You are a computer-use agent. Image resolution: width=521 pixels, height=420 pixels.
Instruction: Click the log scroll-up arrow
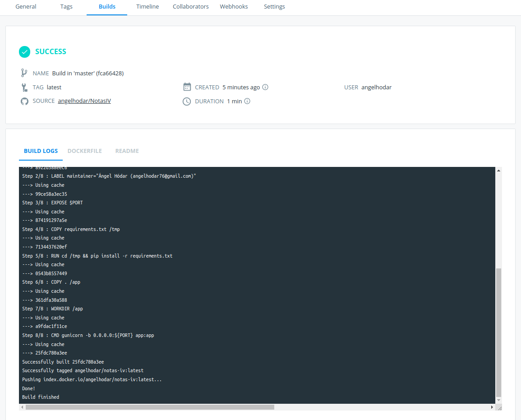[499, 171]
